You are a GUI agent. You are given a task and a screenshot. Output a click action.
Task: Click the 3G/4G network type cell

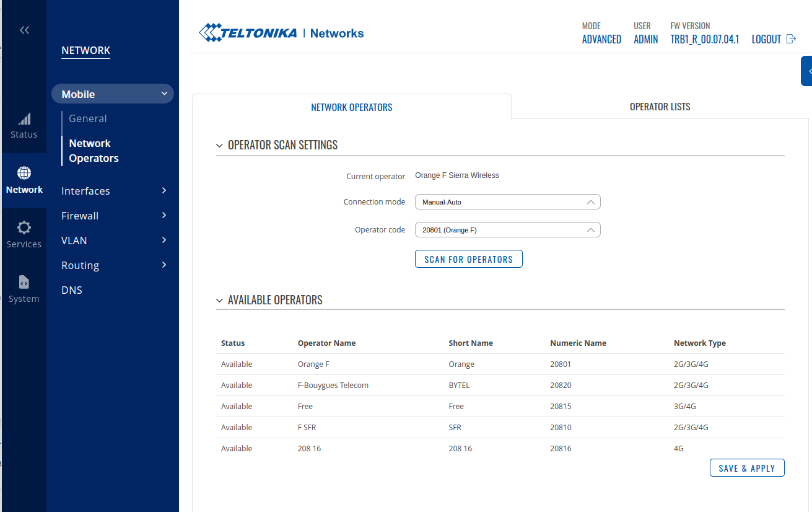click(x=685, y=406)
